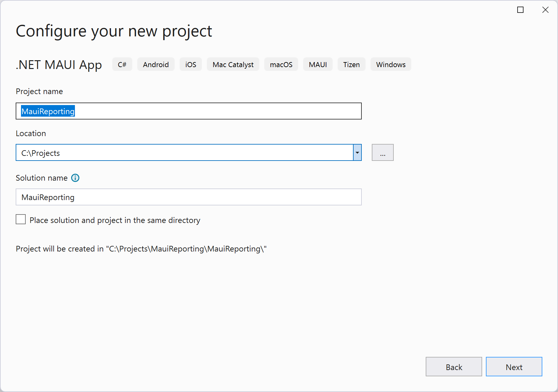Close the Configure your new project window
This screenshot has height=392, width=558.
[545, 10]
